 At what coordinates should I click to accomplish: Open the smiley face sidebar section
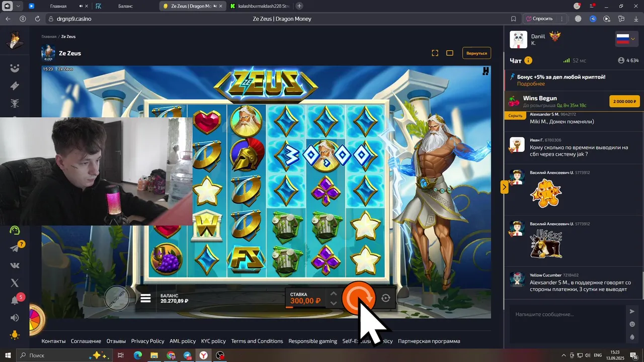pos(15,68)
